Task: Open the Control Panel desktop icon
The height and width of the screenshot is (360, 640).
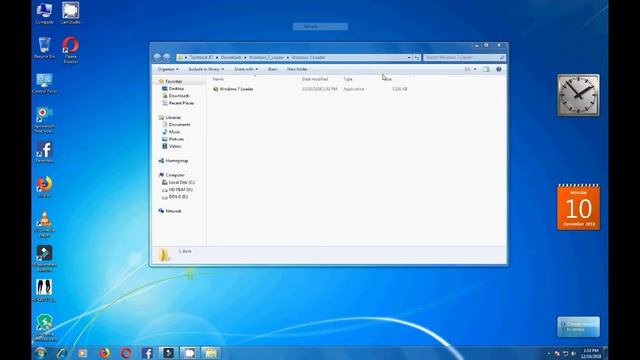Action: (44, 83)
